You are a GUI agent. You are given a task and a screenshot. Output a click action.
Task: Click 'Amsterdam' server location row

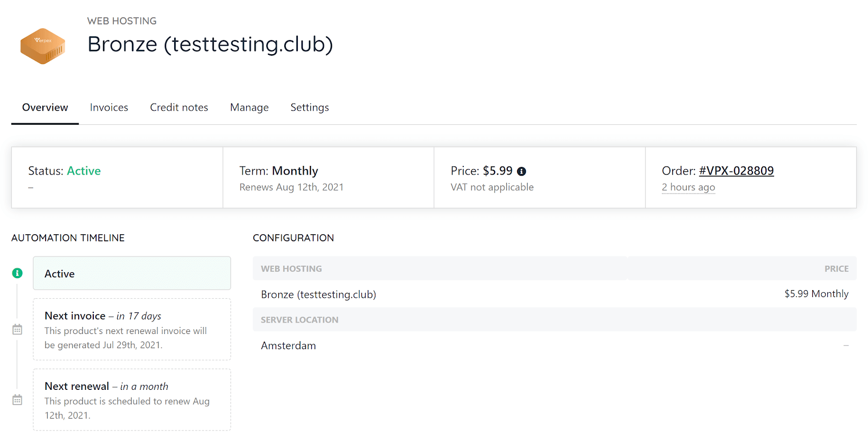point(554,345)
